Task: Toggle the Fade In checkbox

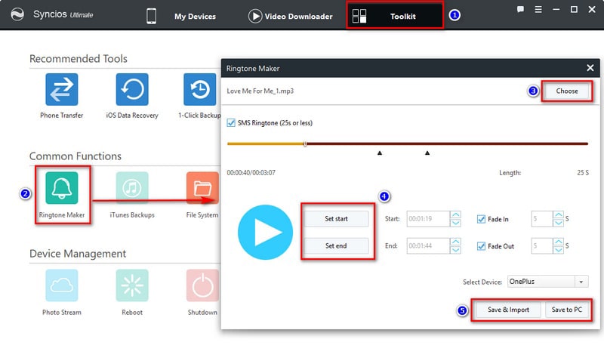Action: point(481,219)
